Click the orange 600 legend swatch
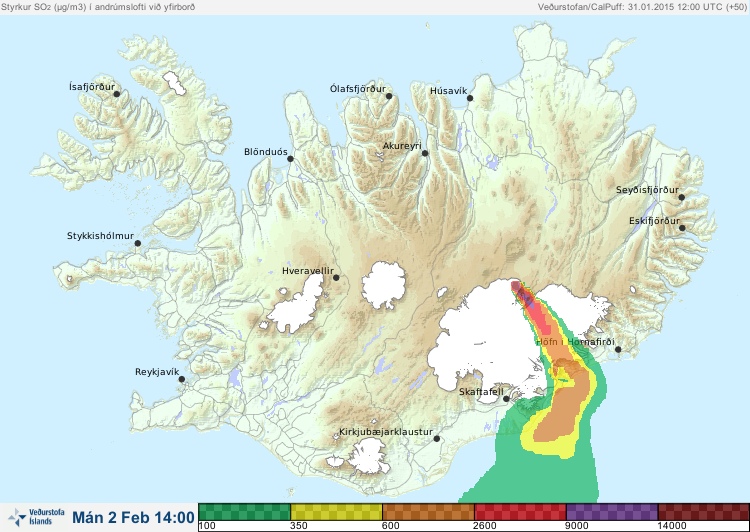The width and height of the screenshot is (750, 532). (428, 512)
